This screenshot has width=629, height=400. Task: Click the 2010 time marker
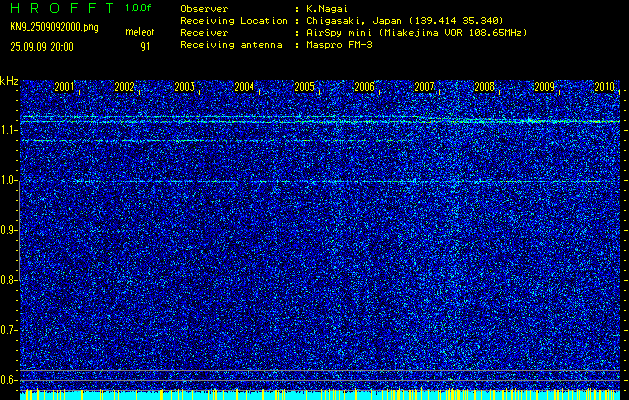605,87
